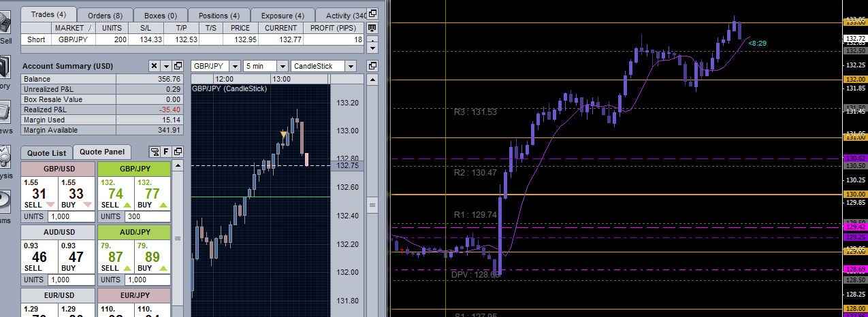Switch to the Boxes (0) tab

[x=160, y=15]
